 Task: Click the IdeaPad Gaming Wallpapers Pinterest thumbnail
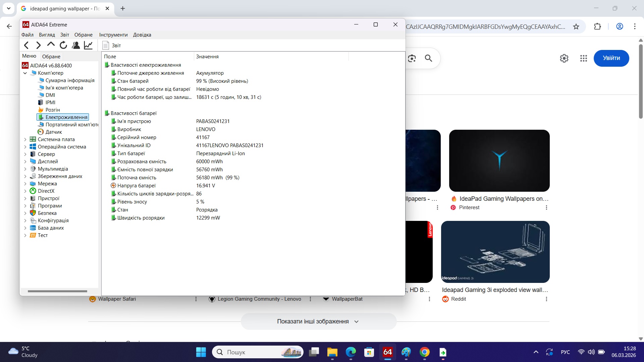499,161
